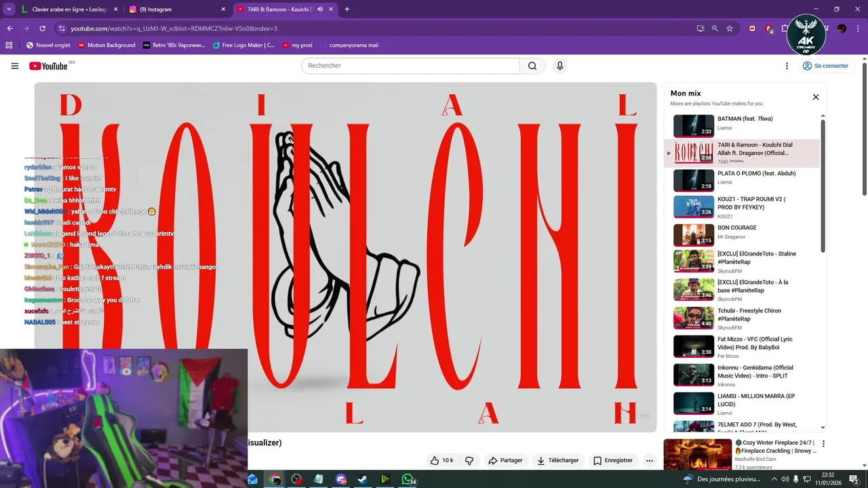The image size is (868, 488).
Task: Play Inkonnu - Genkidama music video
Action: point(742,375)
